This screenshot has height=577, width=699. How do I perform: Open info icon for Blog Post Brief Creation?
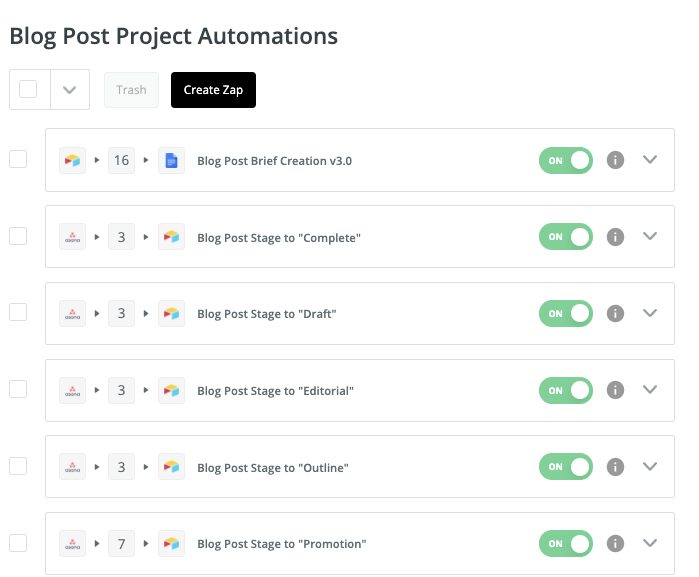(x=616, y=160)
